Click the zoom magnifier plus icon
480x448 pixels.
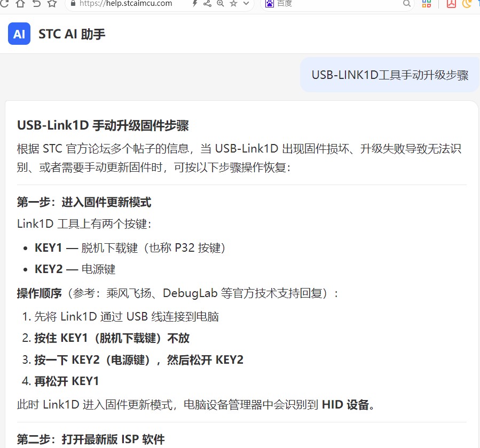click(221, 3)
